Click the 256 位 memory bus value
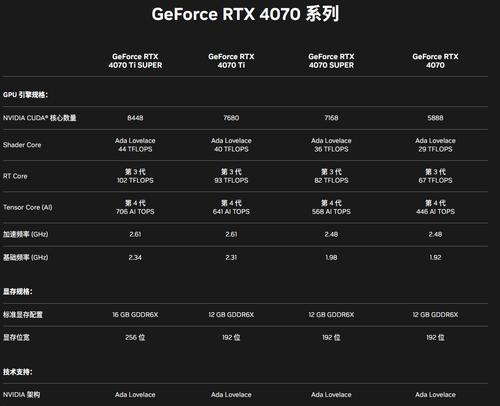Viewport: 500px width, 406px height. tap(135, 338)
